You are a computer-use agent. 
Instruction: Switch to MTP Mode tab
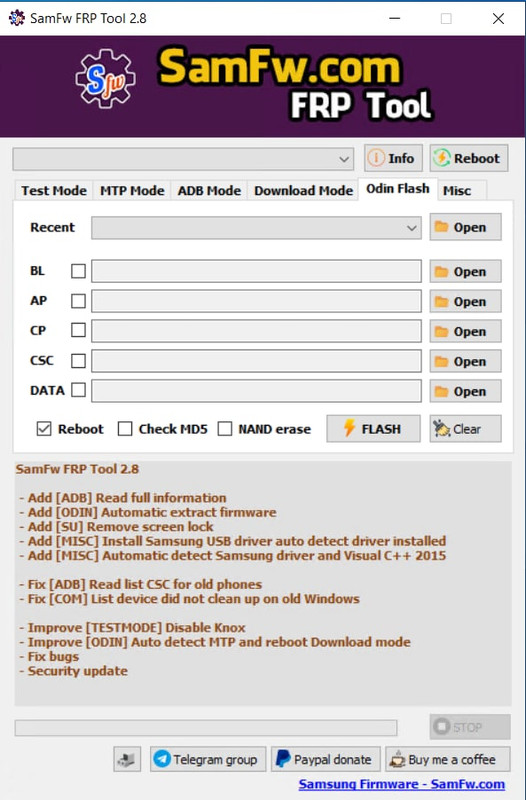point(132,191)
